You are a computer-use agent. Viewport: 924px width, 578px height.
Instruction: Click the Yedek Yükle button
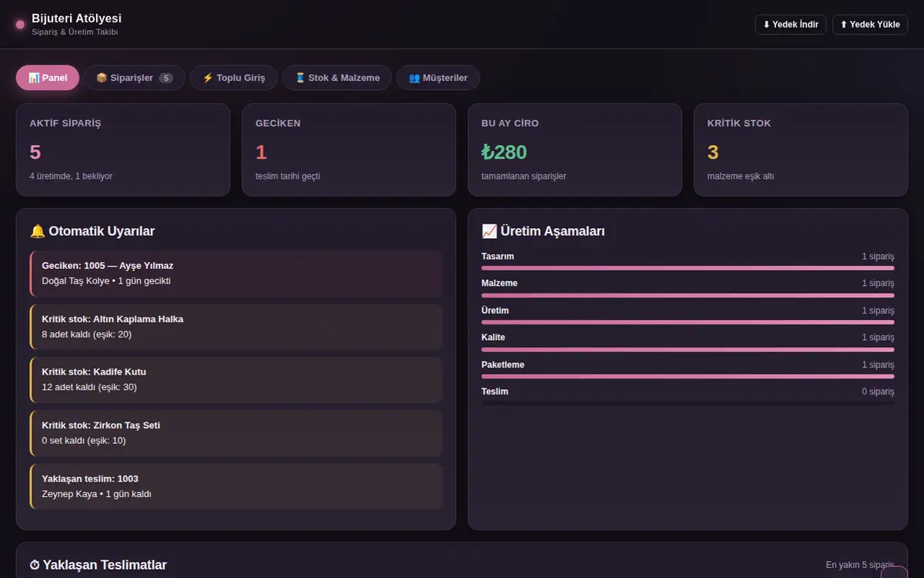tap(870, 25)
